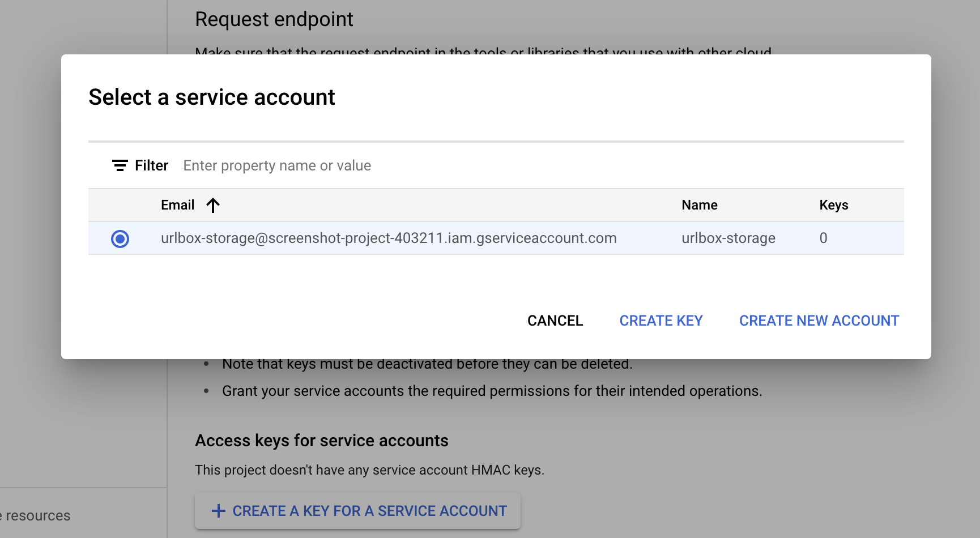Choose CREATE NEW ACCOUNT
980x538 pixels.
(x=819, y=321)
